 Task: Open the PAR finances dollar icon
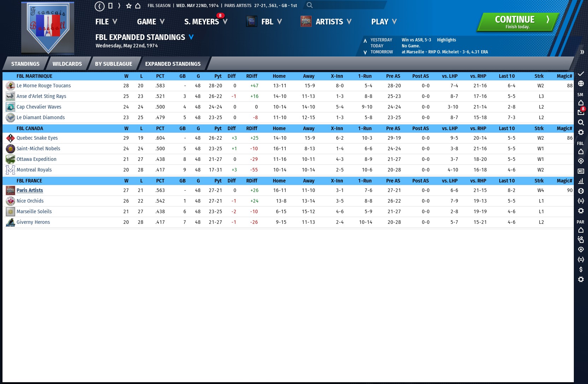pos(581,269)
